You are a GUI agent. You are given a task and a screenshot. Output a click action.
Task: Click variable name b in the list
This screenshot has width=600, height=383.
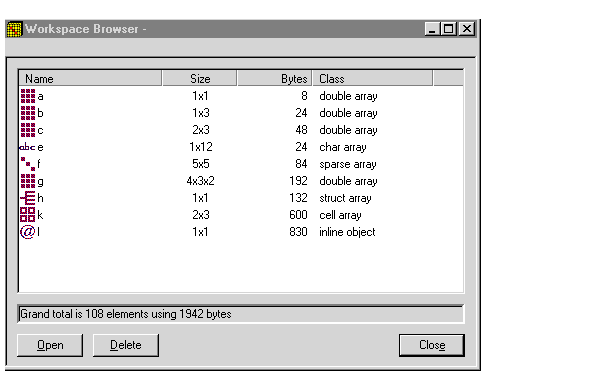pyautogui.click(x=41, y=113)
